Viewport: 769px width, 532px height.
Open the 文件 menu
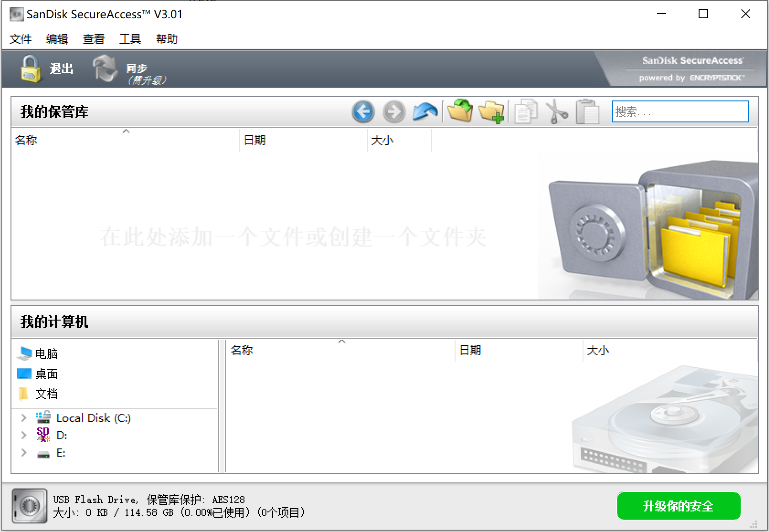(x=21, y=39)
